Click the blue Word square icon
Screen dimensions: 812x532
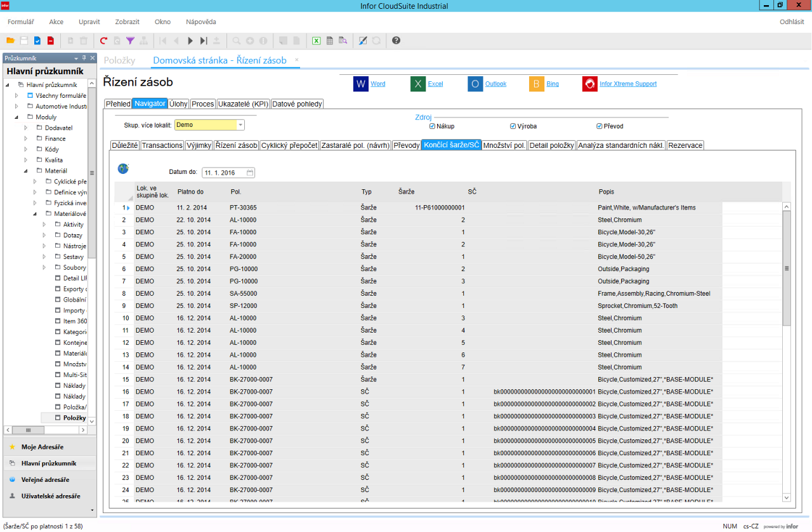click(361, 84)
